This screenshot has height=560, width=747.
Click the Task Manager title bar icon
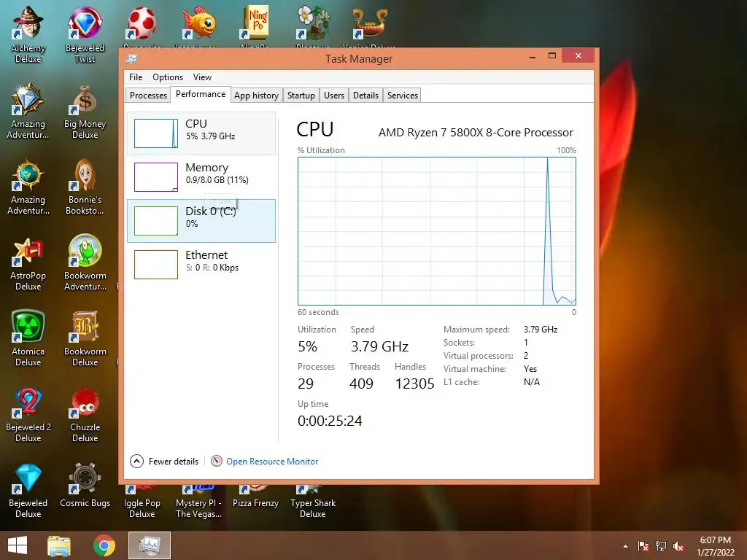pyautogui.click(x=131, y=58)
